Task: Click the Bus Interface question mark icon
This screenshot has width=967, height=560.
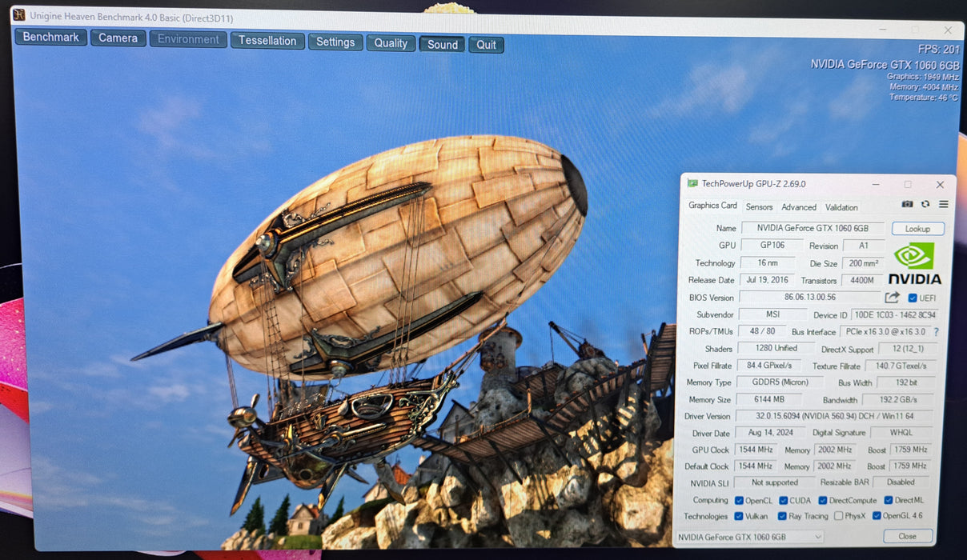Action: pos(936,332)
